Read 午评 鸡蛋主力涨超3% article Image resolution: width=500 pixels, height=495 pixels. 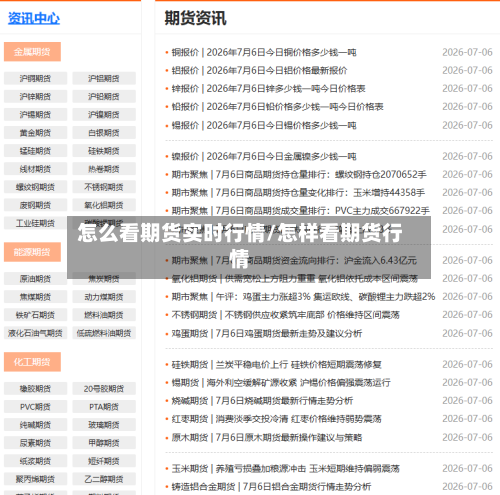[303, 296]
